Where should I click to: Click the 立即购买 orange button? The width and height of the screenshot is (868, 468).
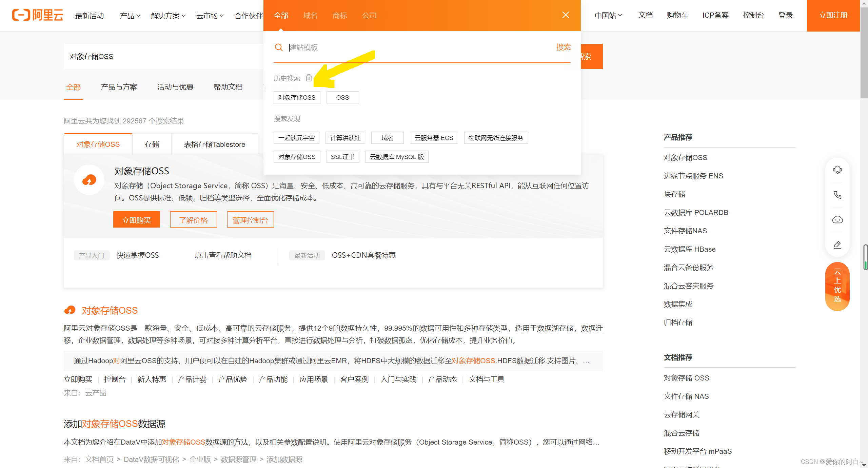pyautogui.click(x=136, y=220)
